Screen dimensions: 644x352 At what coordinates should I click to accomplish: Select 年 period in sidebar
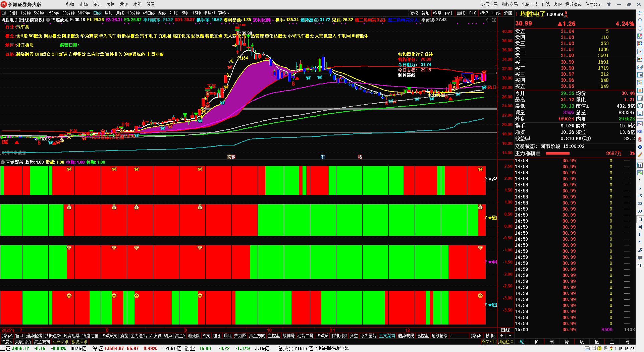pos(640,265)
